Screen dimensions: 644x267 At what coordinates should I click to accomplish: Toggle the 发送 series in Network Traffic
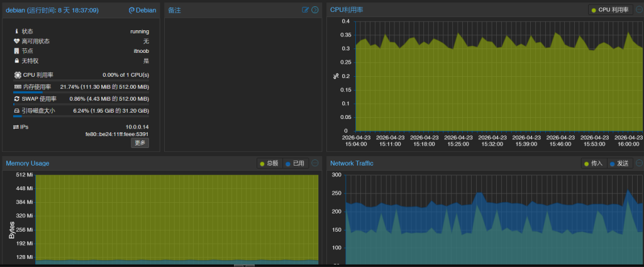click(x=619, y=163)
